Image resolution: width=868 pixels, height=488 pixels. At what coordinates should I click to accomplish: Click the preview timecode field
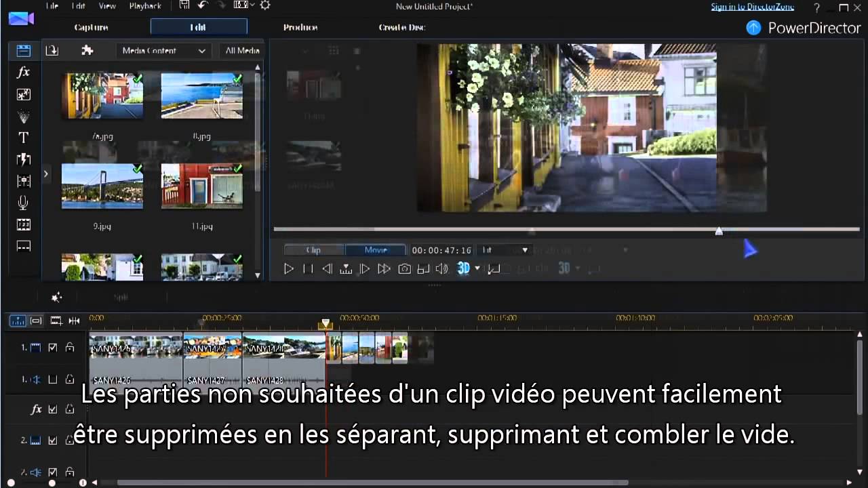pyautogui.click(x=441, y=250)
